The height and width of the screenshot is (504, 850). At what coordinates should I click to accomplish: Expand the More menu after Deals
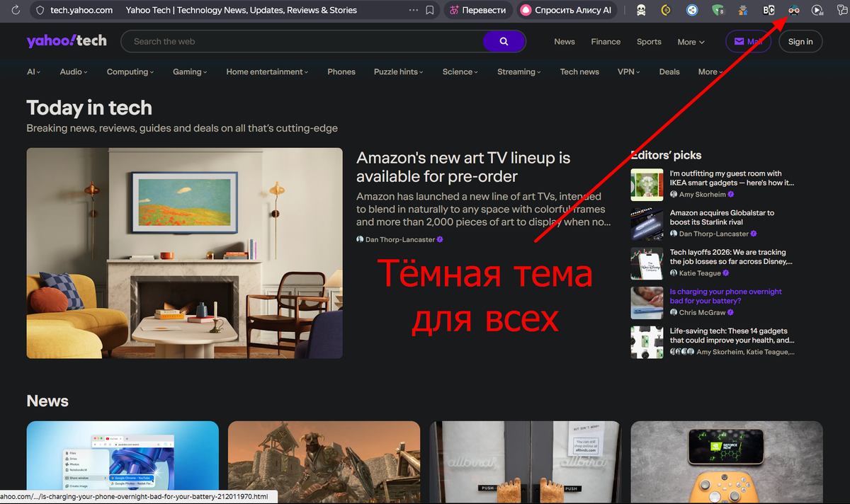[710, 71]
